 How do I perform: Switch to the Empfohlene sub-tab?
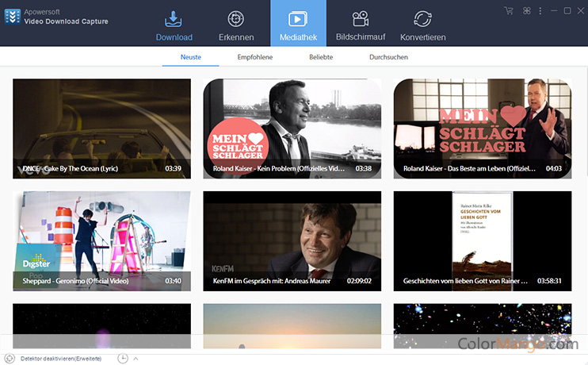pyautogui.click(x=254, y=57)
